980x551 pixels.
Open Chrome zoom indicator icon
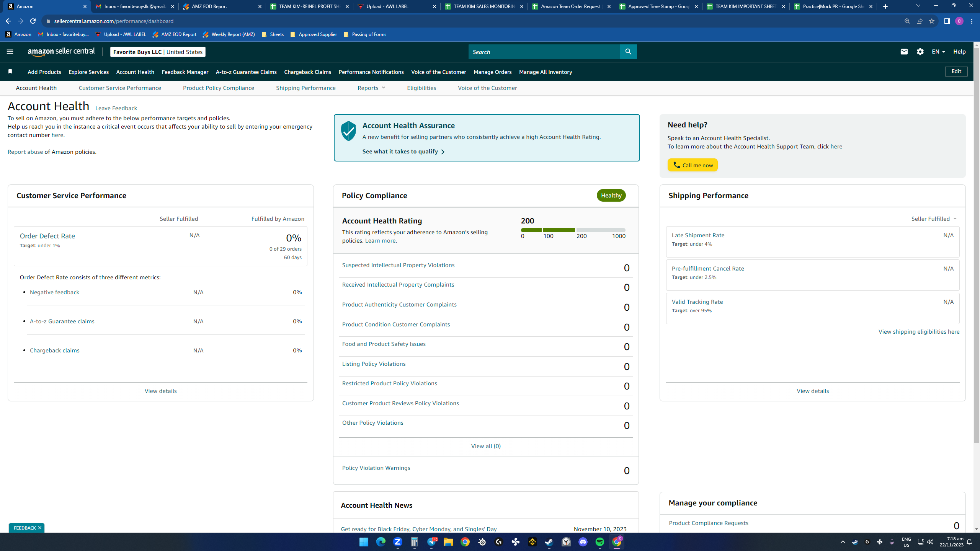[907, 21]
